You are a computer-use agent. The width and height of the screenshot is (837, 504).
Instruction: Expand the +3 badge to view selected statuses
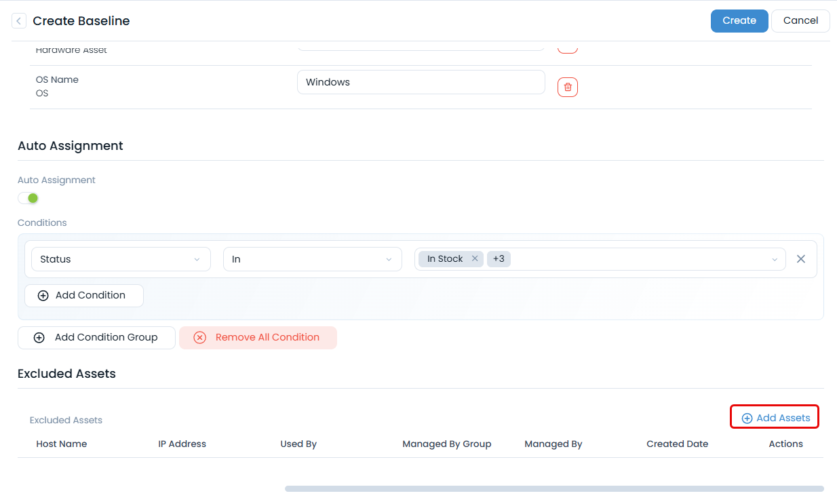[499, 258]
